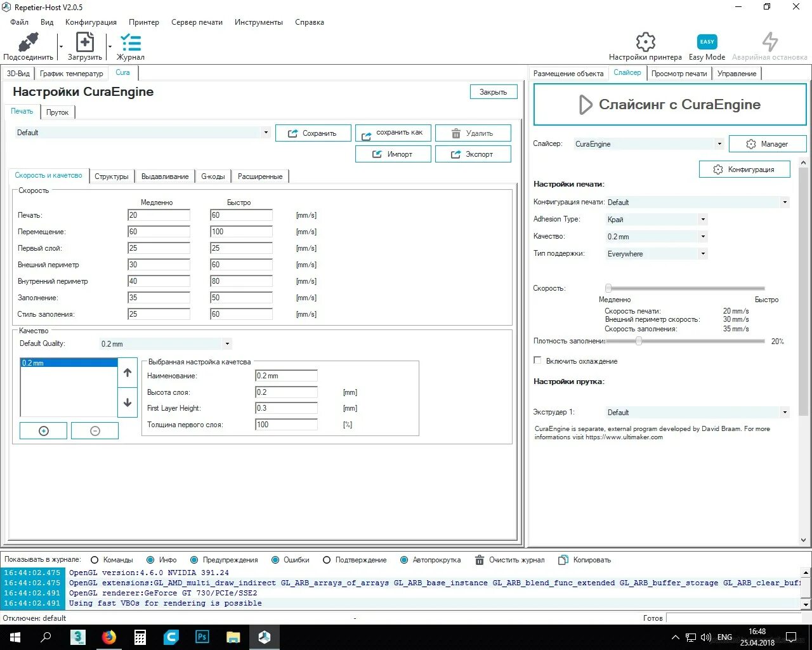
Task: Open the notification center icon
Action: coord(791,637)
